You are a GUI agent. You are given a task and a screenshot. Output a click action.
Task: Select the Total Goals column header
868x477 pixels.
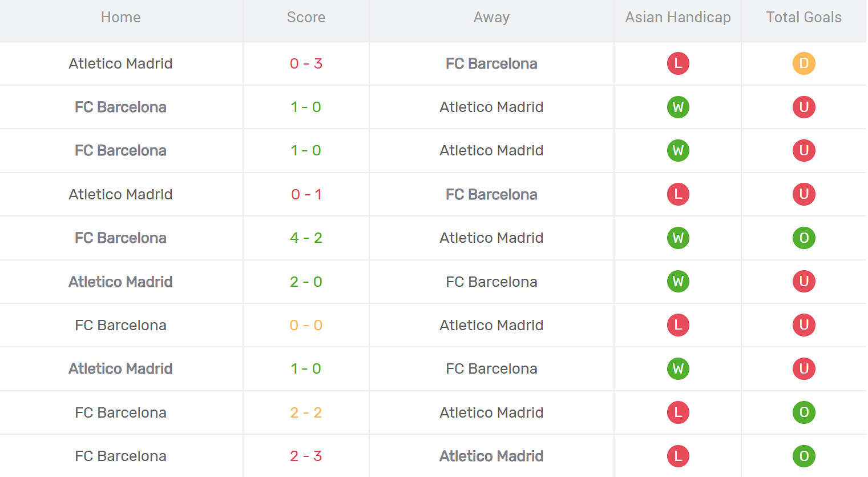pos(804,18)
